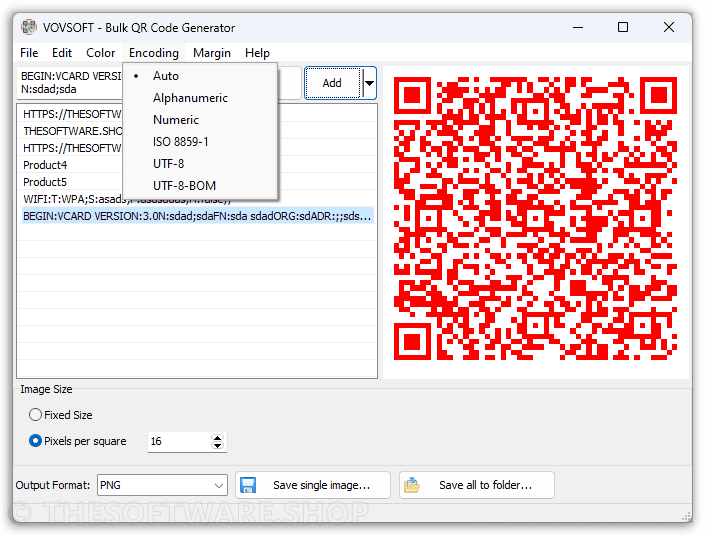The height and width of the screenshot is (535, 705).
Task: Choose ISO 8859-1 encoding
Action: tap(201, 142)
